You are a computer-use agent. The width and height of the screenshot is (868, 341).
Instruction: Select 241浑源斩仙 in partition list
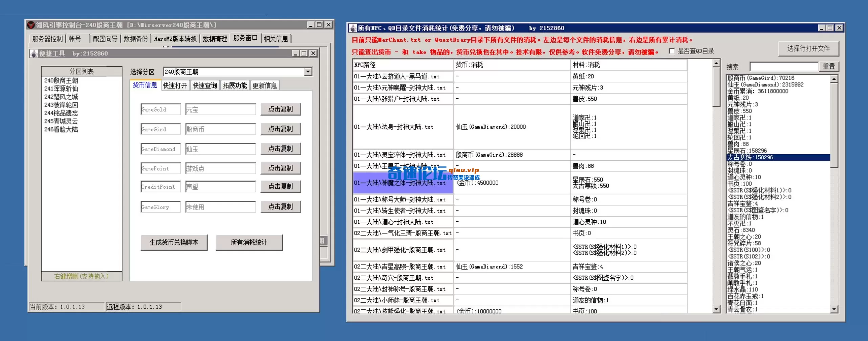click(81, 88)
